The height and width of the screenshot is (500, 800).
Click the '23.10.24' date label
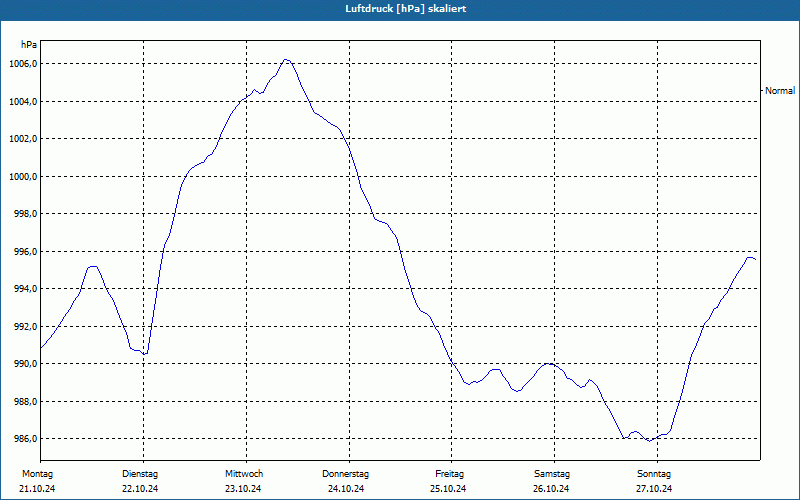(x=243, y=489)
